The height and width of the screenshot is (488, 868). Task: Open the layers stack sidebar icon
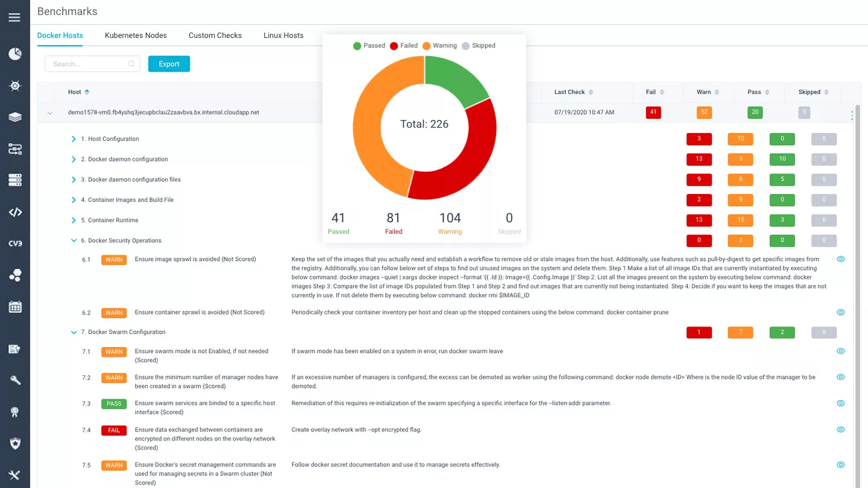tap(15, 117)
